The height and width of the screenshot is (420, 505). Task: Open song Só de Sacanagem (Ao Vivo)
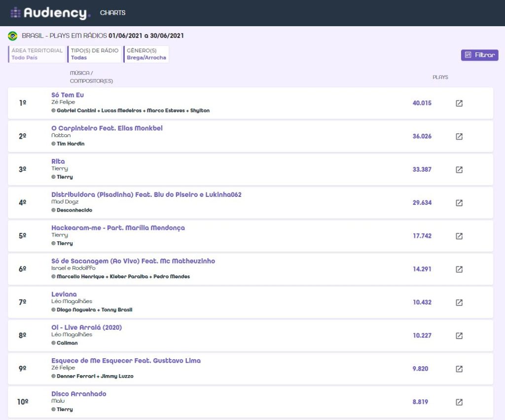click(133, 261)
